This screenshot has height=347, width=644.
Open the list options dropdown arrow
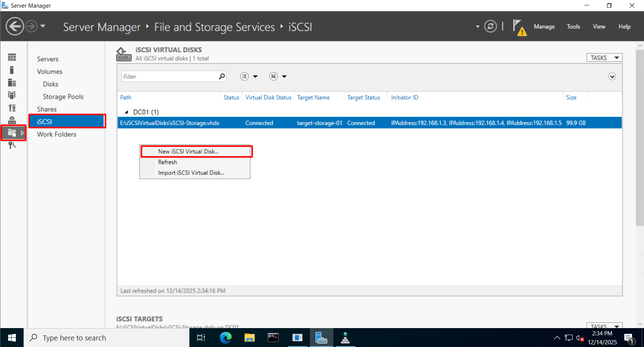pos(255,76)
